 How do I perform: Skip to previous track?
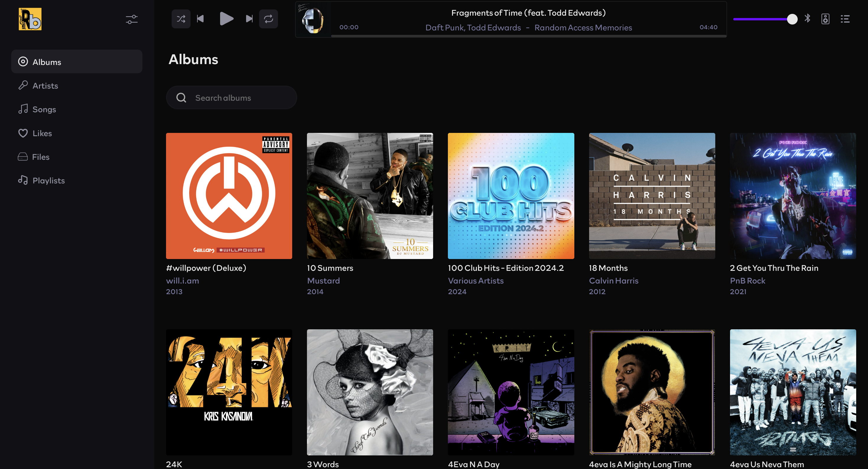pyautogui.click(x=201, y=19)
